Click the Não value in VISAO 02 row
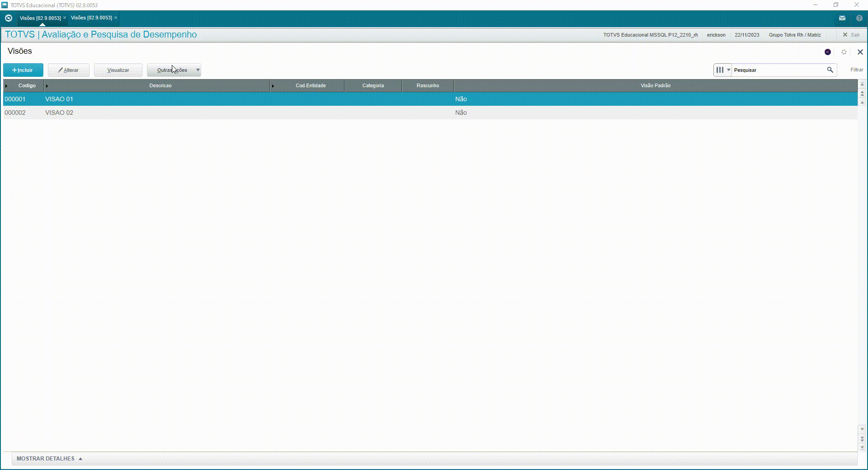Viewport: 868px width, 470px height. [461, 113]
